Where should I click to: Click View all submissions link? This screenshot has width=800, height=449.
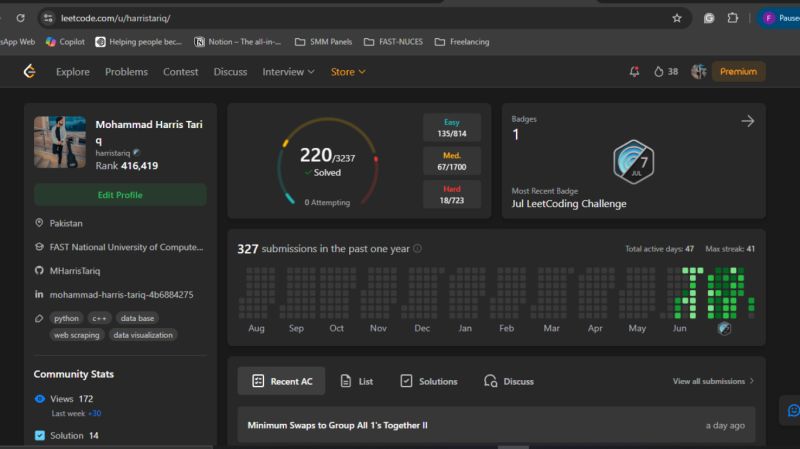(x=713, y=381)
